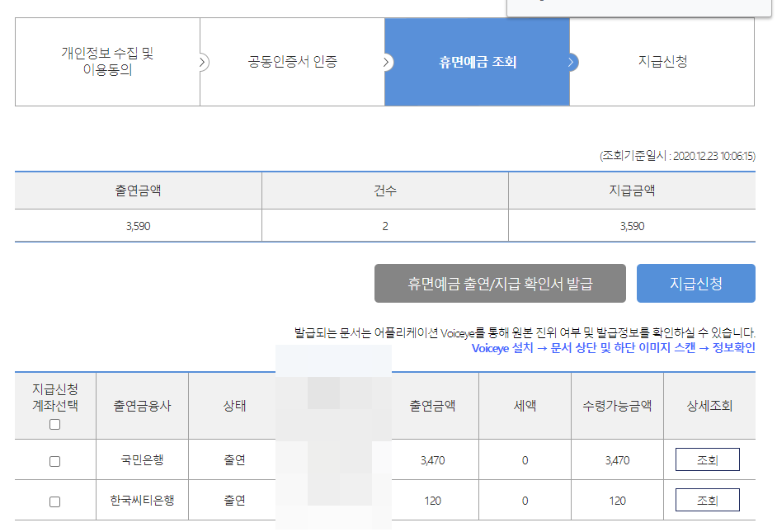Click the 조회기준일시 timestamp text
This screenshot has height=532, width=777.
(677, 156)
